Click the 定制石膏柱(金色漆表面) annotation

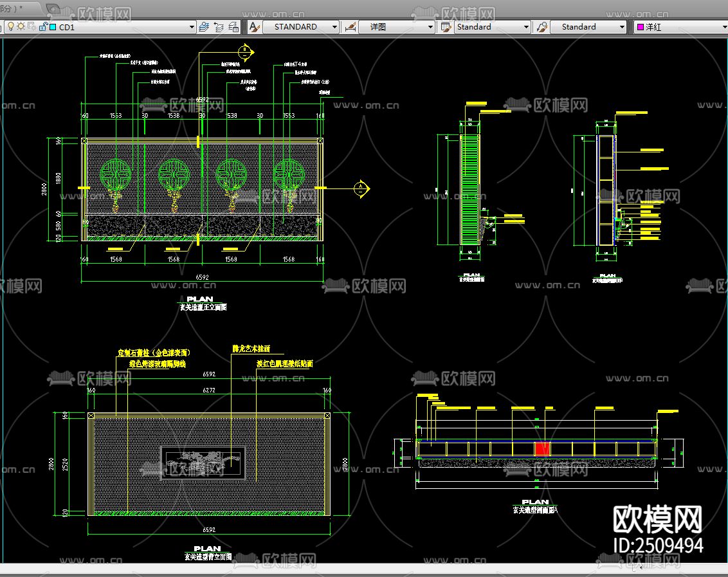(x=154, y=353)
